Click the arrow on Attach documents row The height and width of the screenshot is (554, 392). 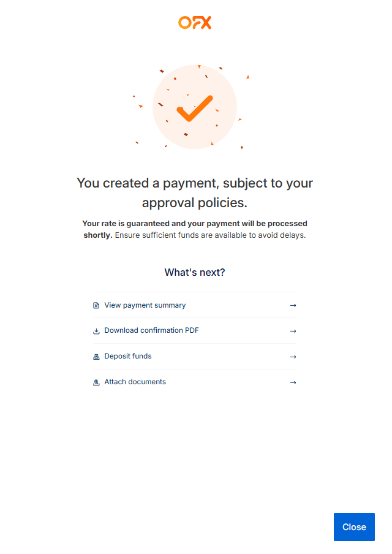click(x=293, y=382)
